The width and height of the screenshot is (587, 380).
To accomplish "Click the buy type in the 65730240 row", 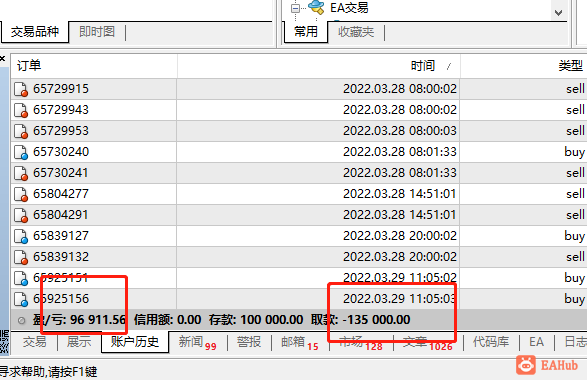I will [x=574, y=153].
